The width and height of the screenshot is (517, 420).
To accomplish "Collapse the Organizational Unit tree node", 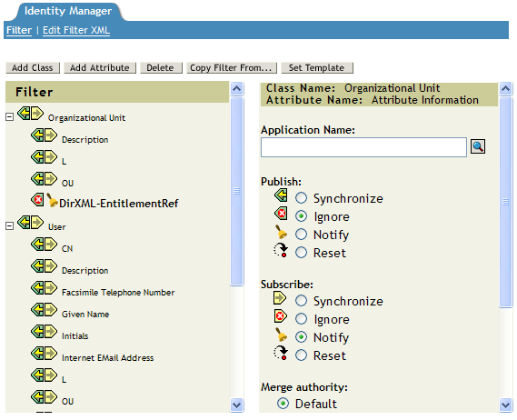I will pos(10,116).
